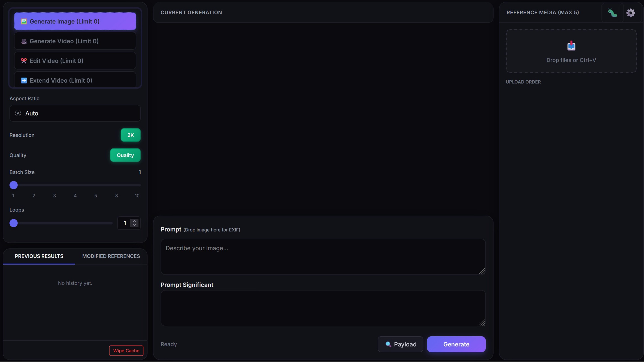Open settings via the gear icon
Screen dimensions: 644x362
pyautogui.click(x=630, y=13)
